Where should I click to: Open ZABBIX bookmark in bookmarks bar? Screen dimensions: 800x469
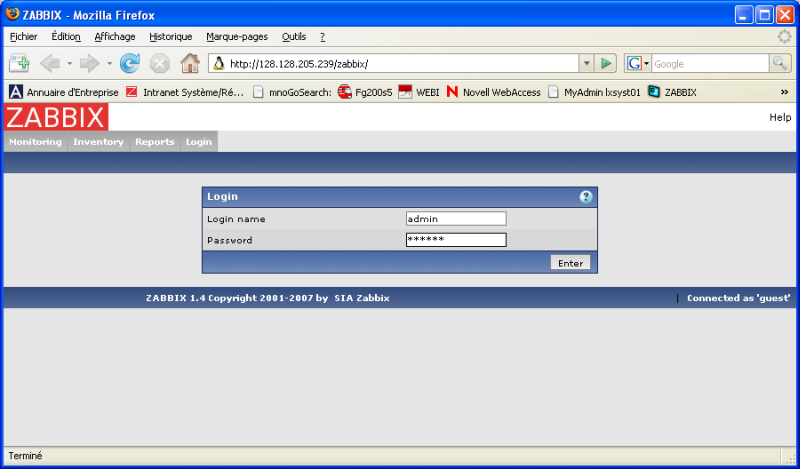click(x=672, y=92)
